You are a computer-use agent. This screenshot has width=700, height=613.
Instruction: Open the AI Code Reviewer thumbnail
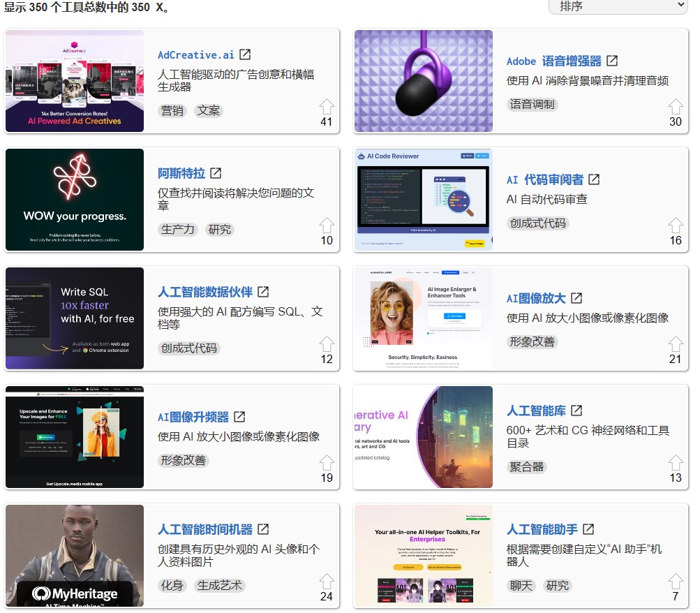pos(424,200)
